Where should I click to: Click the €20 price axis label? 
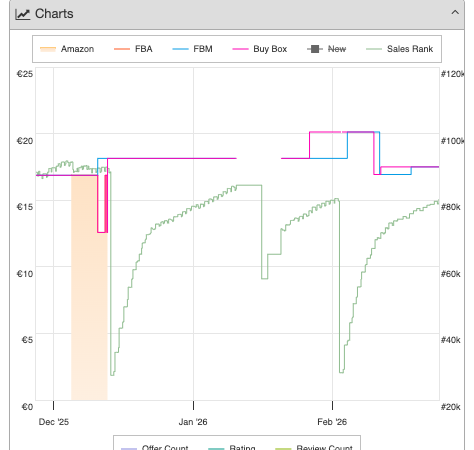(25, 141)
